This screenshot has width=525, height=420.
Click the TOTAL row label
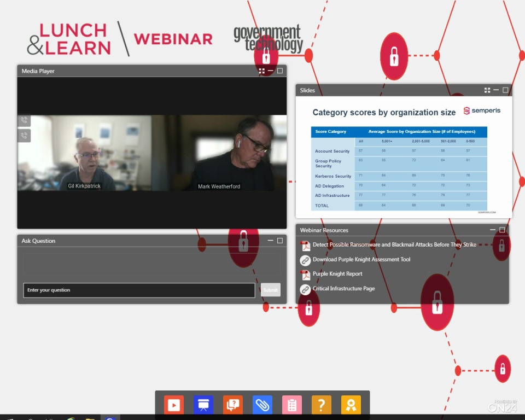tap(322, 206)
